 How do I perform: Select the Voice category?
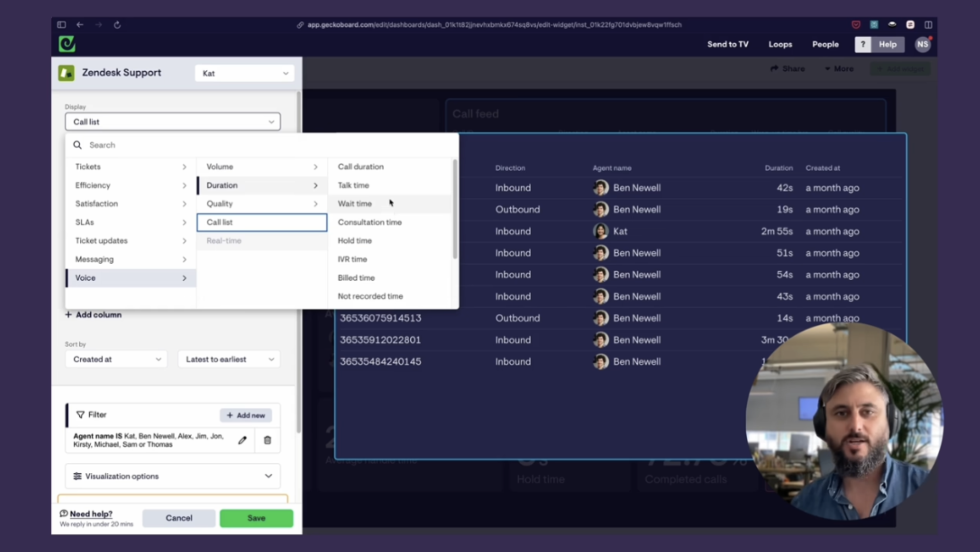pyautogui.click(x=131, y=277)
